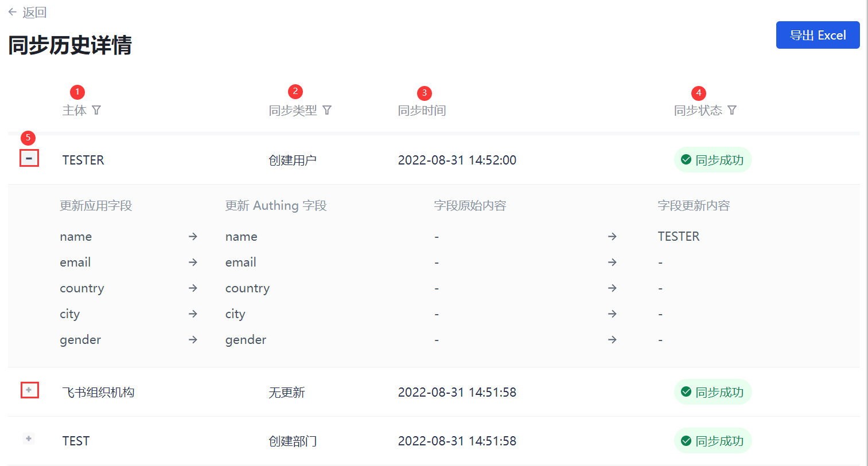The height and width of the screenshot is (466, 868).
Task: Expand the 飞书组织机构 row
Action: coord(29,390)
